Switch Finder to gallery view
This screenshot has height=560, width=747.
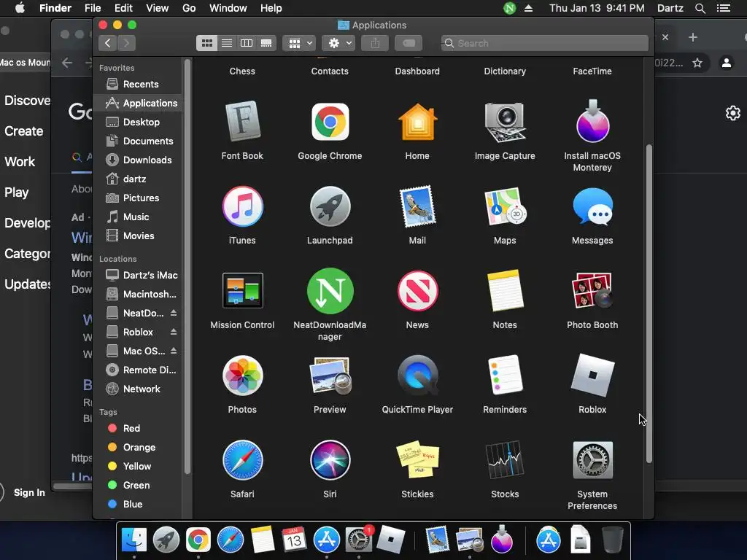click(x=266, y=43)
